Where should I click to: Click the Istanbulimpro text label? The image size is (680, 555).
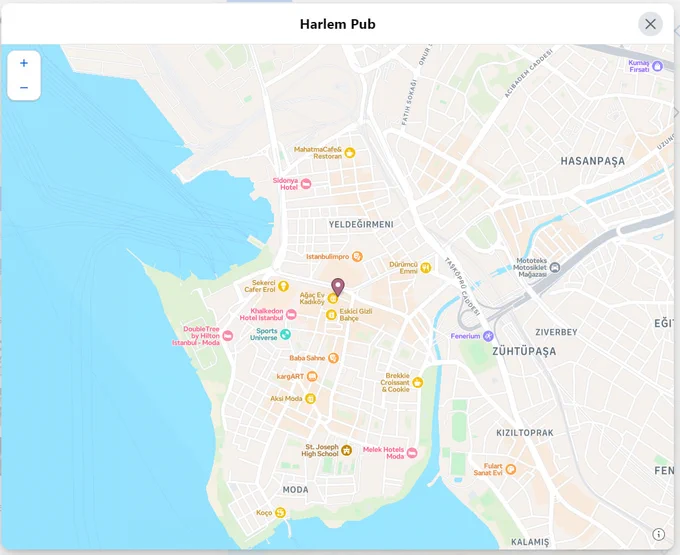click(328, 257)
